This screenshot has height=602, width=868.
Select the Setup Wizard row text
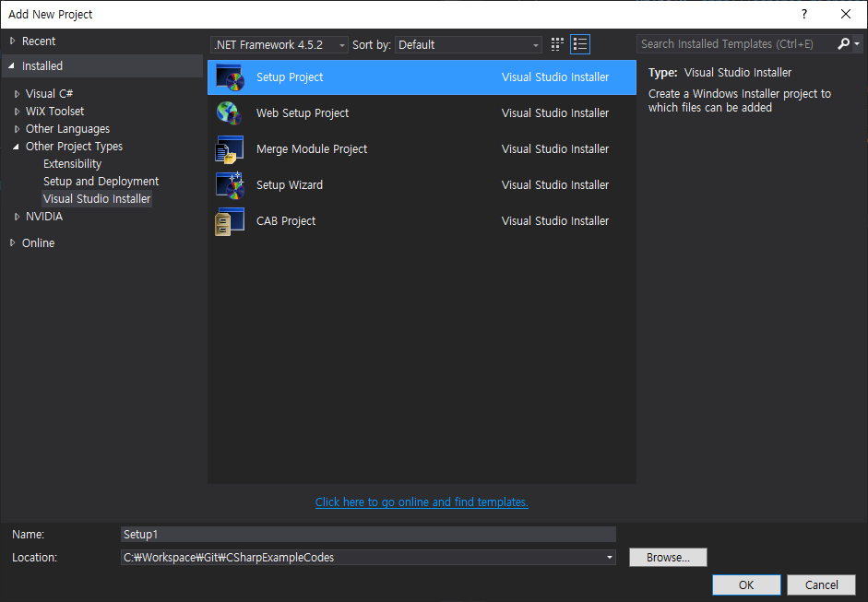[290, 184]
